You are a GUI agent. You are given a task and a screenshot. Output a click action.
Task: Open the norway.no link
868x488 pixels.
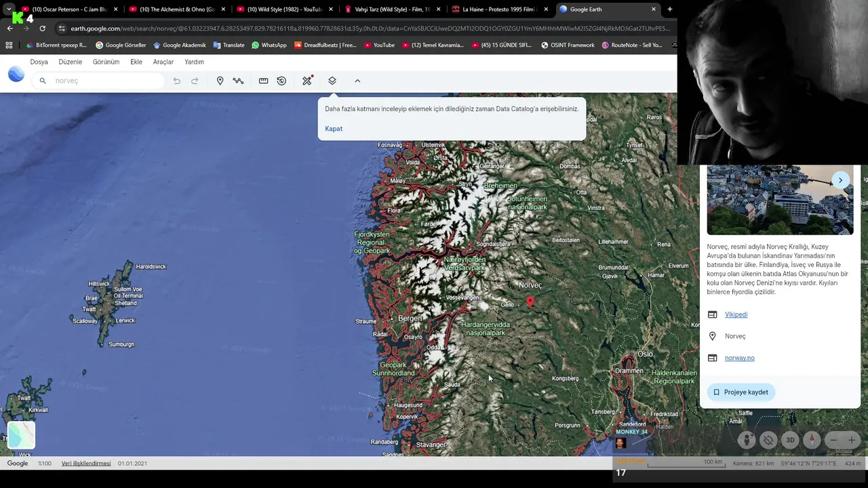tap(740, 358)
